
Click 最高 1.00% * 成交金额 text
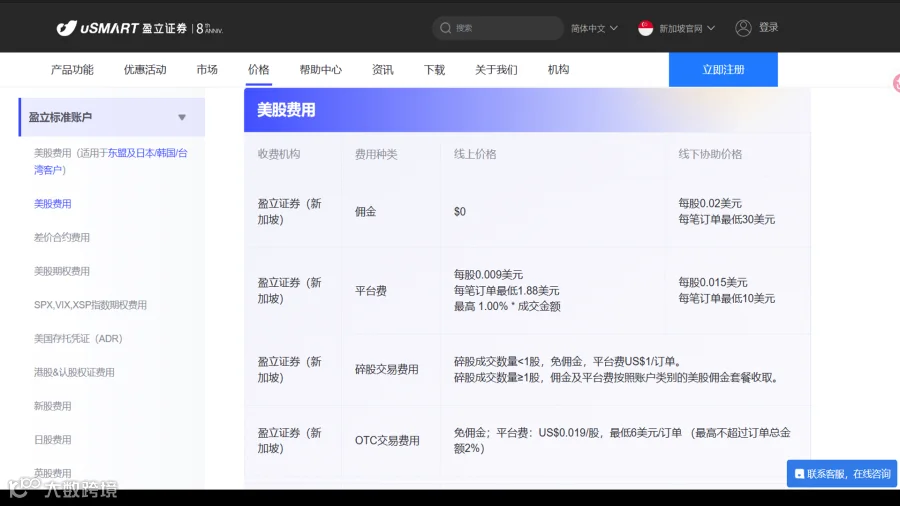(x=507, y=306)
